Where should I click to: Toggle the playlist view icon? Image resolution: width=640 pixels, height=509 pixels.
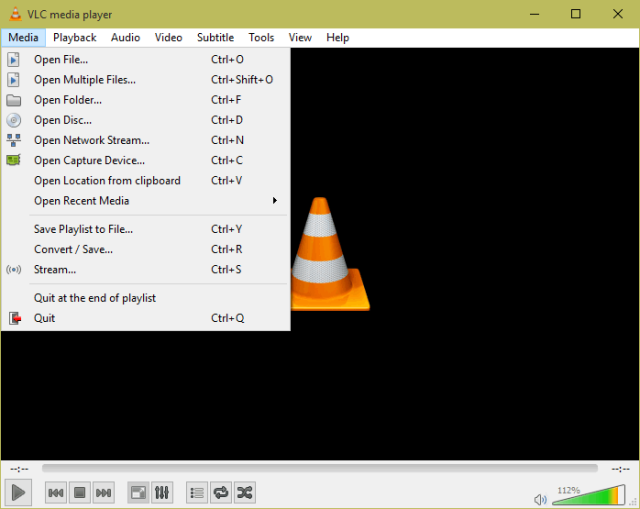pos(197,493)
